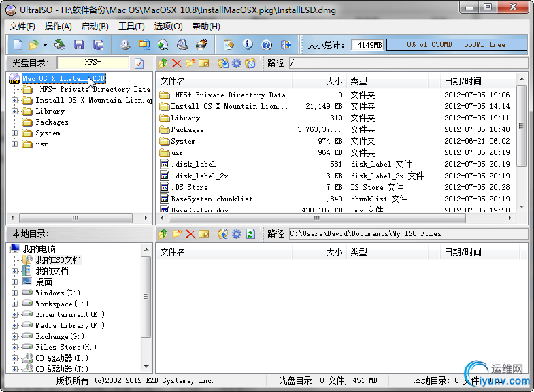Image resolution: width=534 pixels, height=392 pixels.
Task: Click Rename icon in disc toolbar
Action: (x=203, y=63)
